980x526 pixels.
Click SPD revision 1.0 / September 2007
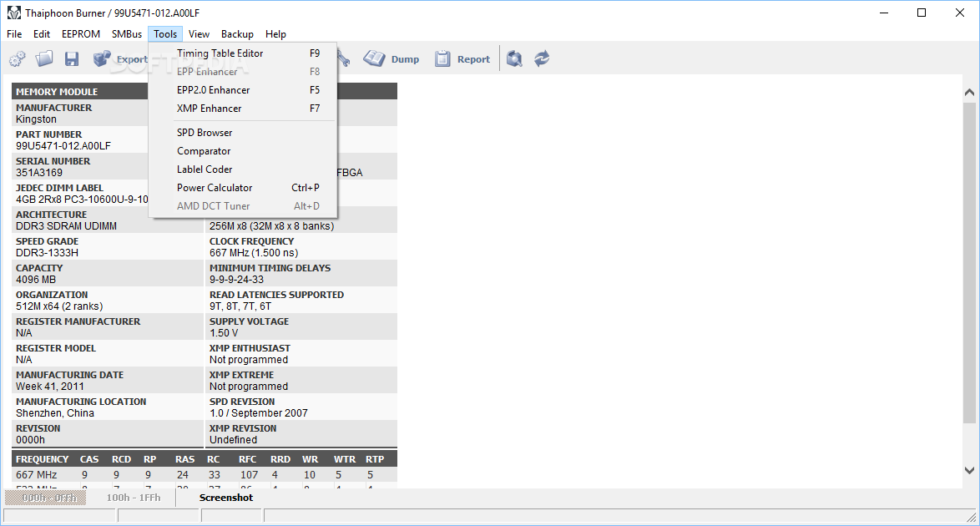[259, 412]
